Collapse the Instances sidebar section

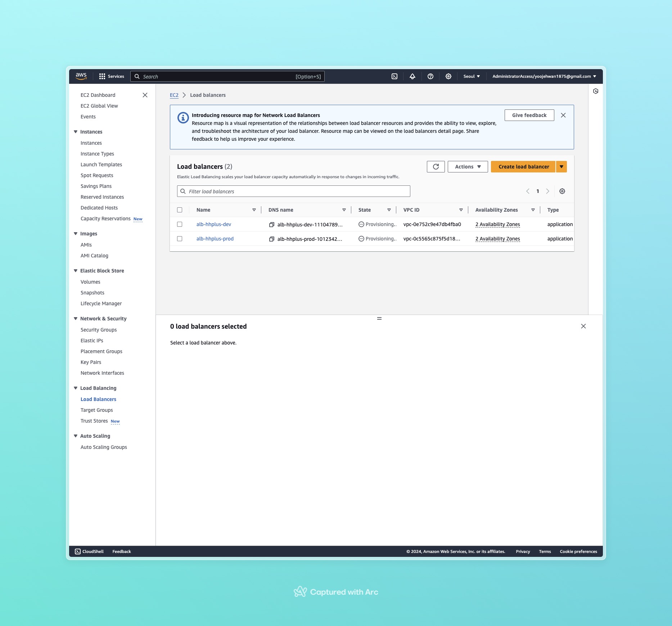point(76,132)
